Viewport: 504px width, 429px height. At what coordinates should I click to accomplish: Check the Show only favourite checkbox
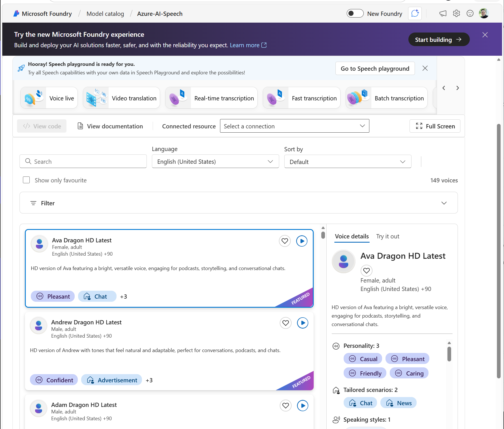(x=26, y=180)
